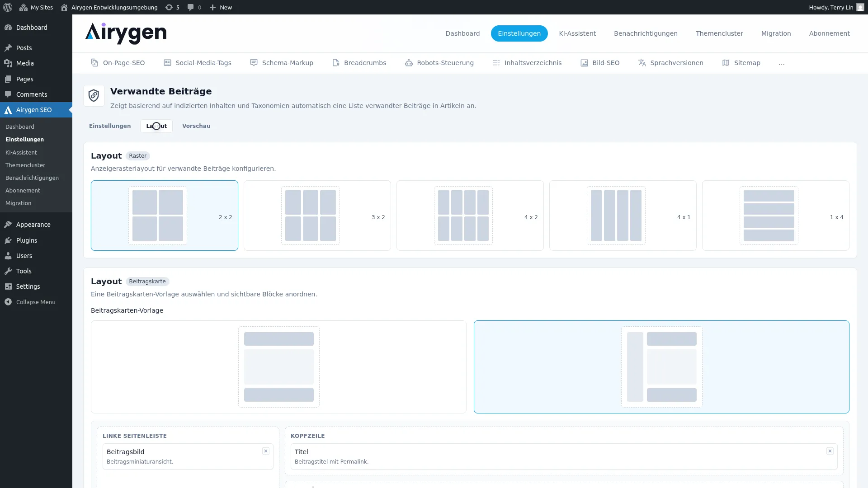This screenshot has width=868, height=488.
Task: Click the Pages sidebar icon
Action: [8, 79]
